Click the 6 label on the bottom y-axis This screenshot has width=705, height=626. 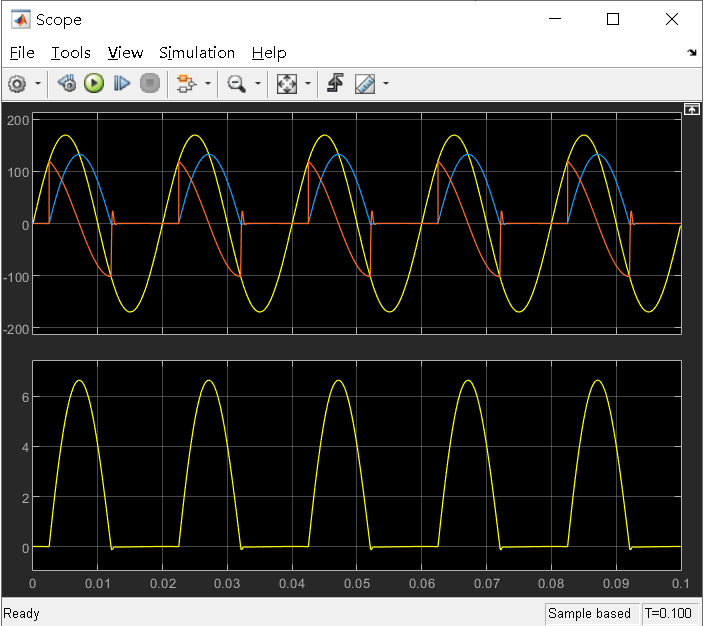tap(25, 397)
